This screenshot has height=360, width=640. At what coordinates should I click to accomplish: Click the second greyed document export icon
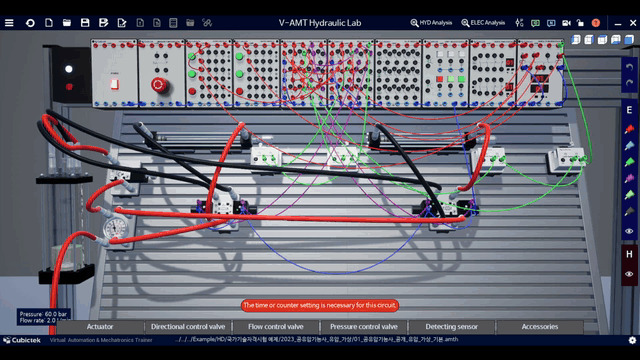[x=157, y=23]
